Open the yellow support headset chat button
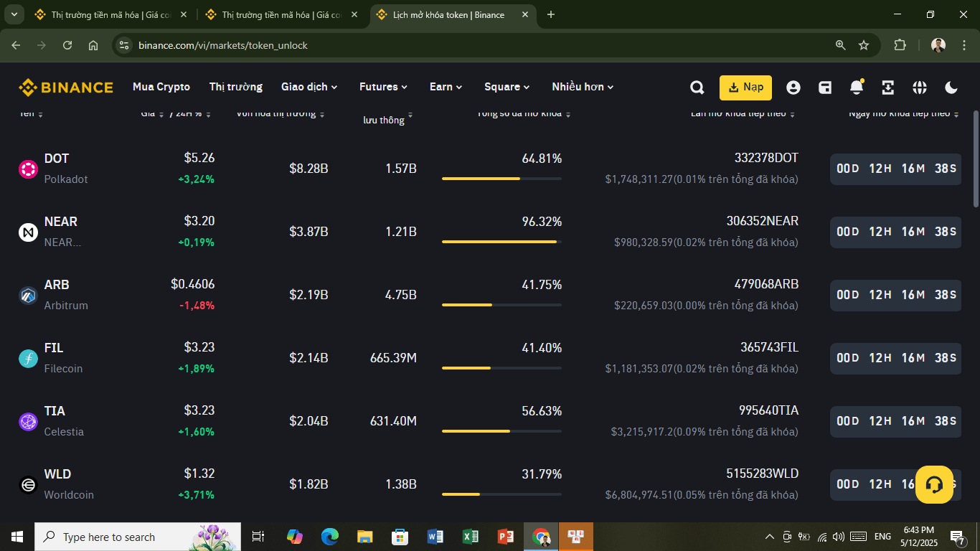 point(934,485)
